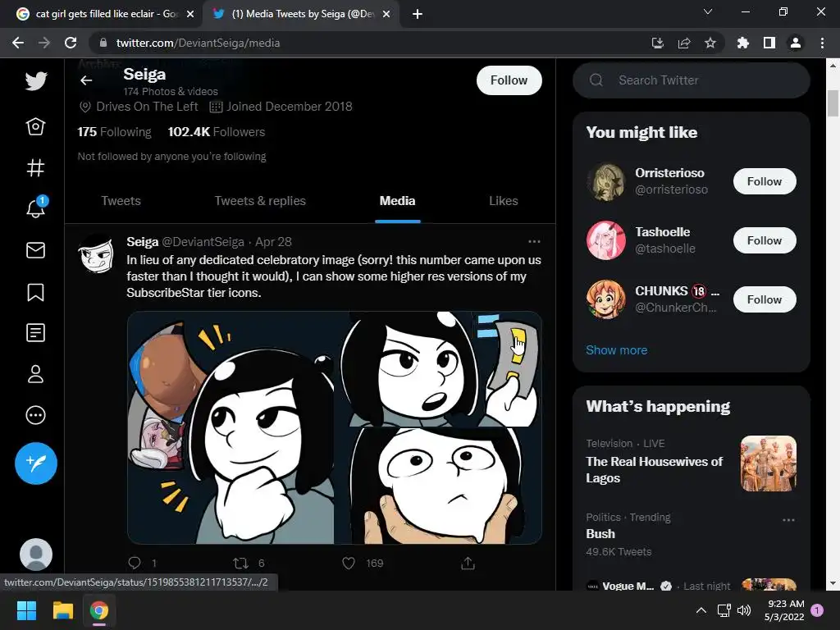Open Windows Start menu

26,610
